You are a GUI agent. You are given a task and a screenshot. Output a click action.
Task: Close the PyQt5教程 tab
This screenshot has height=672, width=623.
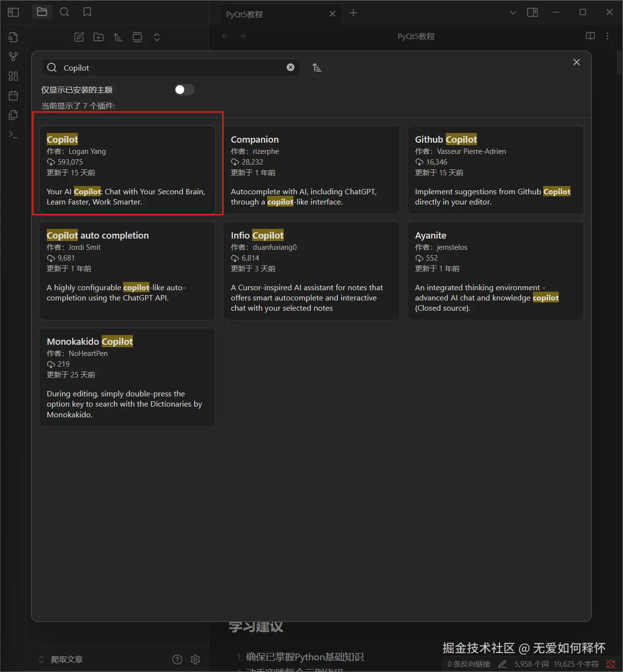tap(332, 14)
